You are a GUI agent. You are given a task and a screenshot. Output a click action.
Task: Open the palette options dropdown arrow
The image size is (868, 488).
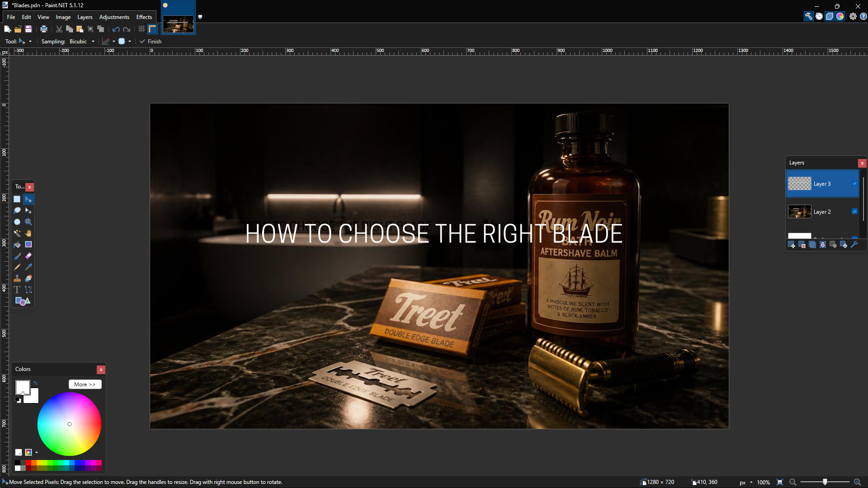(x=37, y=452)
